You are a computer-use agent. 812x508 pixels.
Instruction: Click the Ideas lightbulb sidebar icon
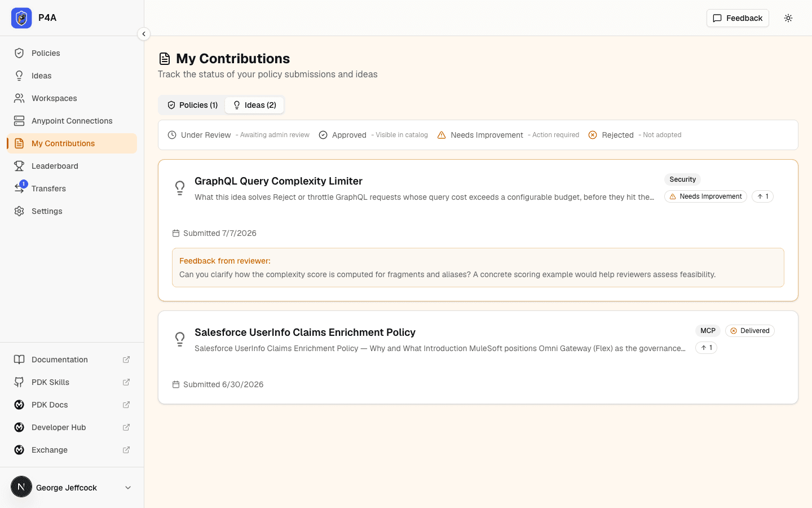point(19,76)
